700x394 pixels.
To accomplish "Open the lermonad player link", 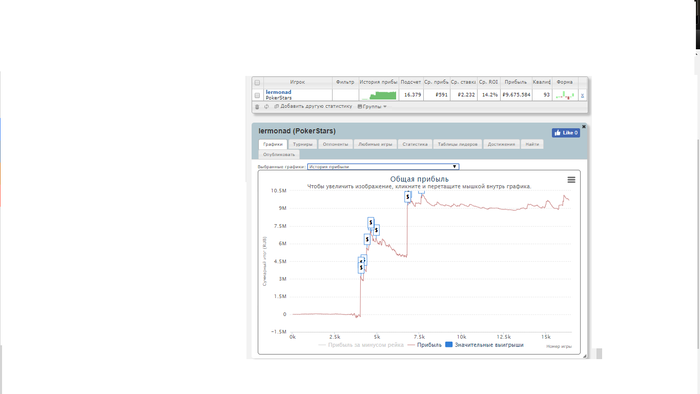I will [278, 92].
